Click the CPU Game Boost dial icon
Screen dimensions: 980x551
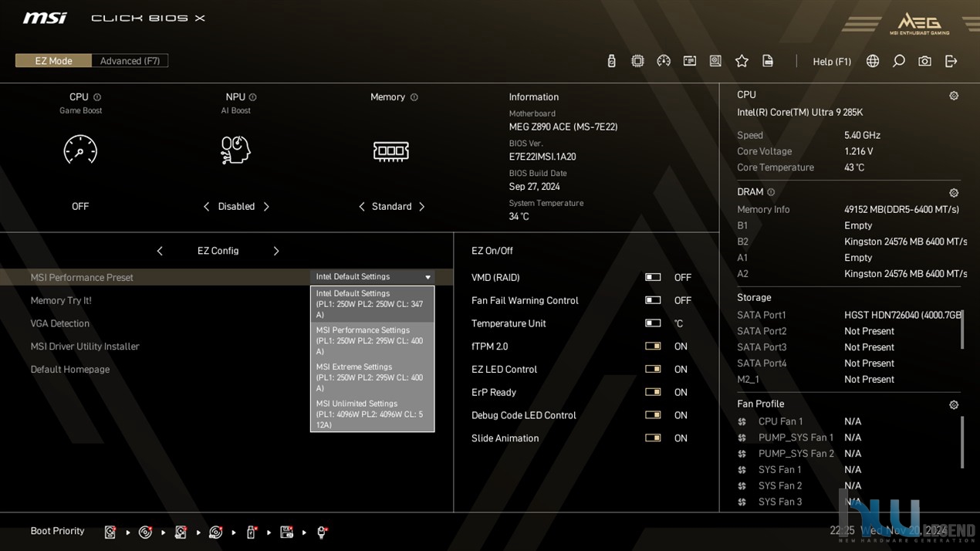[x=80, y=150]
